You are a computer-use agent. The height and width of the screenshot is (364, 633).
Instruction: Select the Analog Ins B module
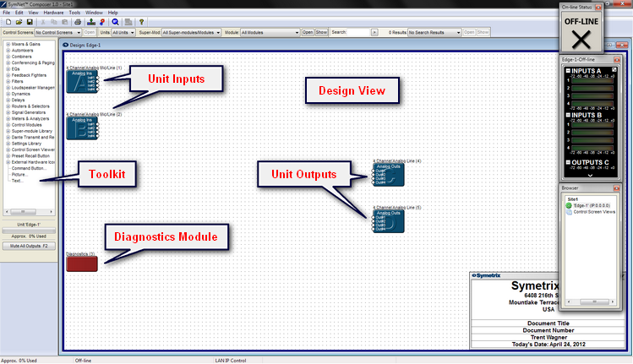tap(82, 128)
